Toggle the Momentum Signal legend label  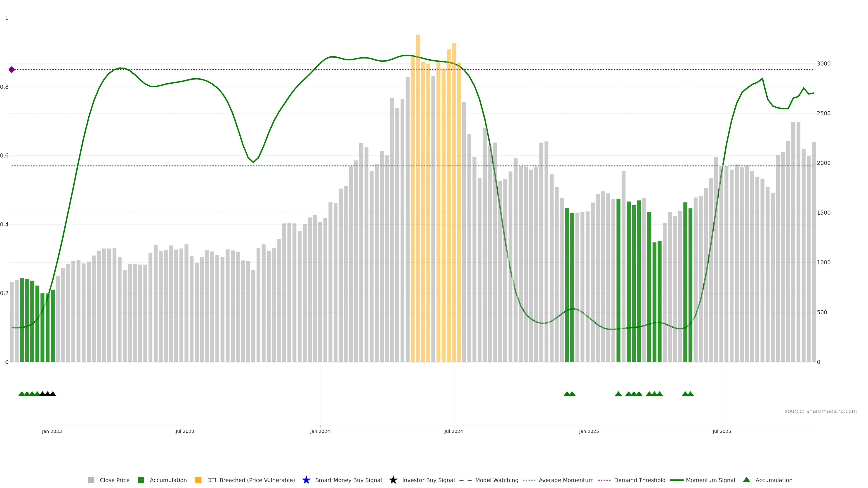[x=710, y=480]
